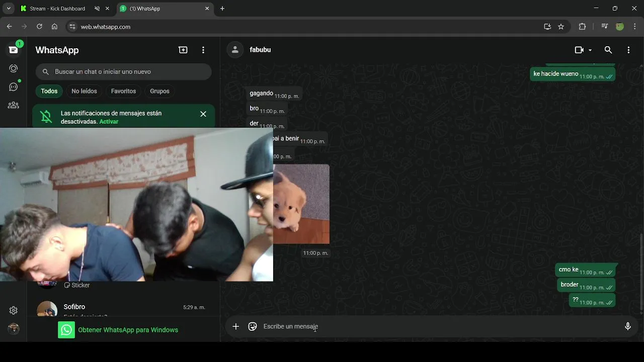Go back in the browser
Screen dimensions: 644x362
tap(9, 27)
